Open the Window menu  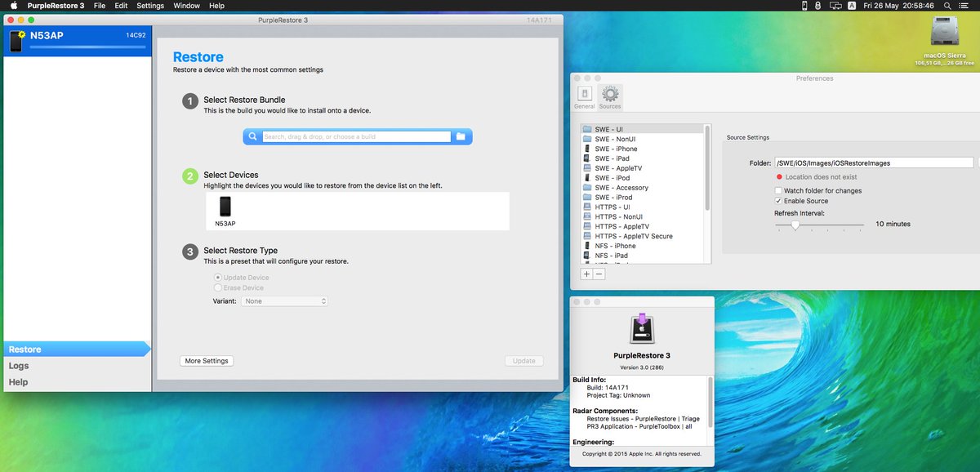(x=187, y=6)
